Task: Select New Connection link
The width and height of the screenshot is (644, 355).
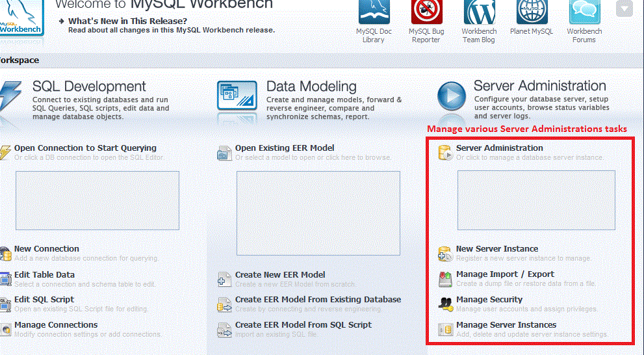Action: [x=47, y=249]
